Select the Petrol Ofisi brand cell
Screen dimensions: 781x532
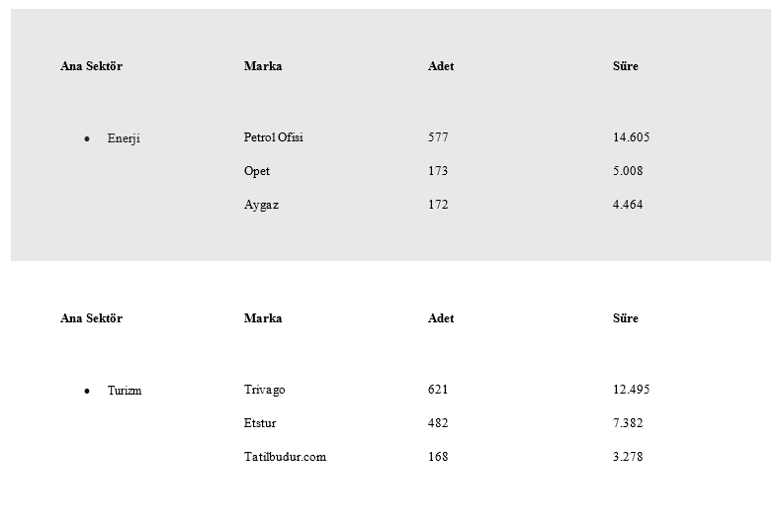(x=274, y=137)
